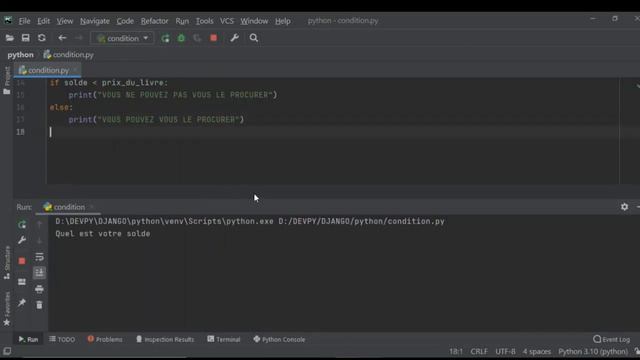Navigate forward with right arrow
This screenshot has width=640, height=360.
click(x=78, y=38)
